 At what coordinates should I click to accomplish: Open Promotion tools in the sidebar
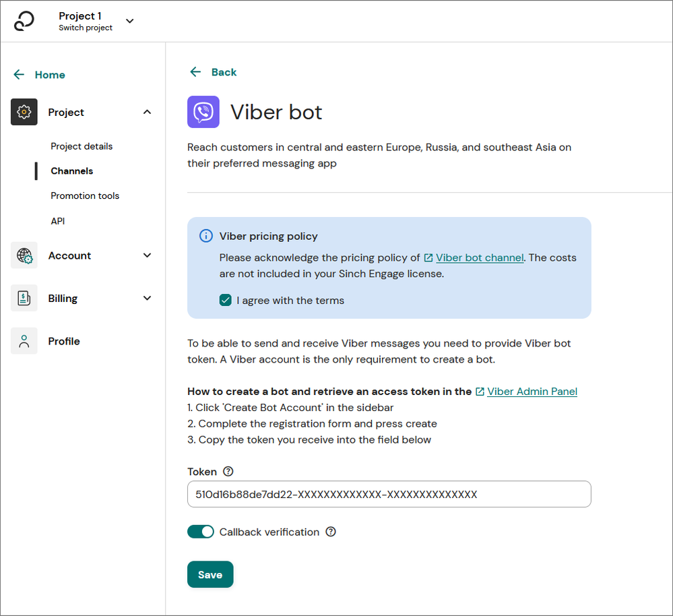pyautogui.click(x=85, y=195)
